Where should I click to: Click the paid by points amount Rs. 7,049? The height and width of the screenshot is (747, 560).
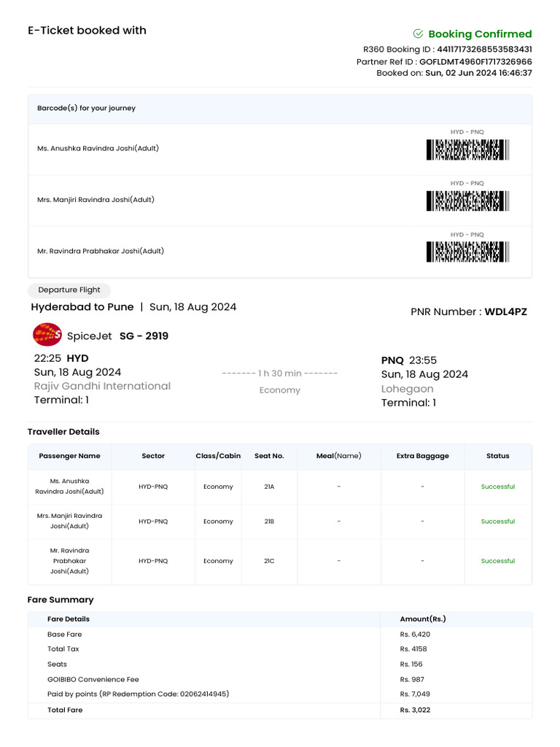(x=415, y=694)
